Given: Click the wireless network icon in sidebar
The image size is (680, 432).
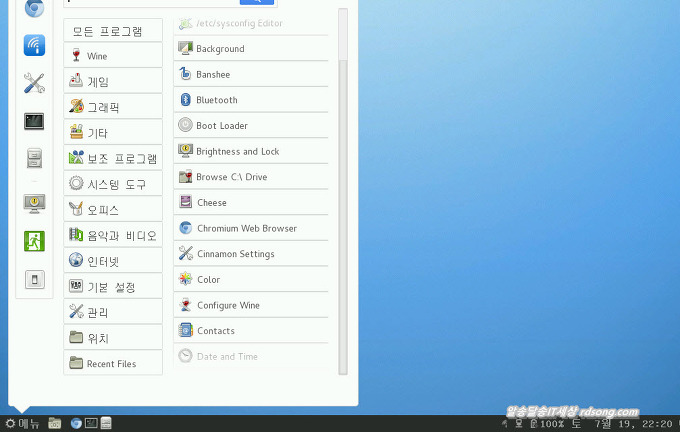Looking at the screenshot, I should 34,45.
